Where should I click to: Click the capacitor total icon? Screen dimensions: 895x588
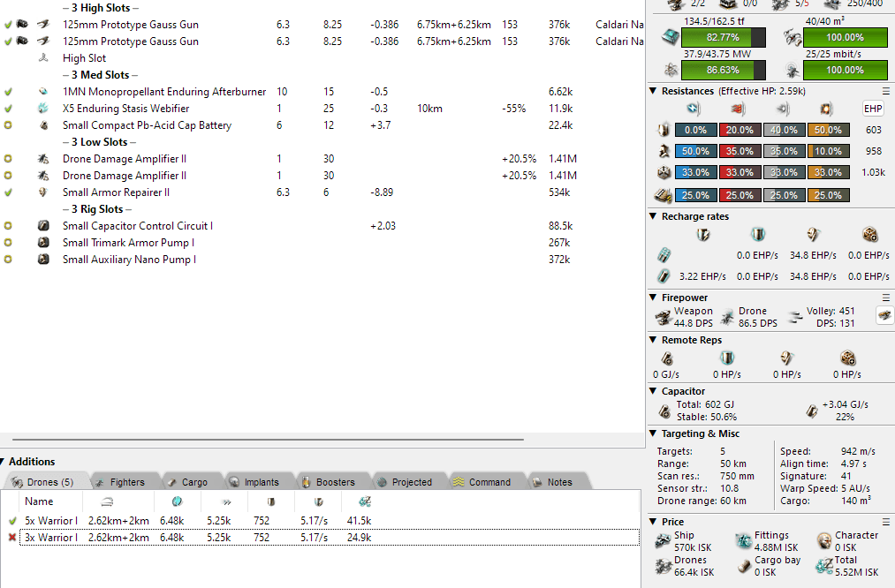pyautogui.click(x=665, y=411)
